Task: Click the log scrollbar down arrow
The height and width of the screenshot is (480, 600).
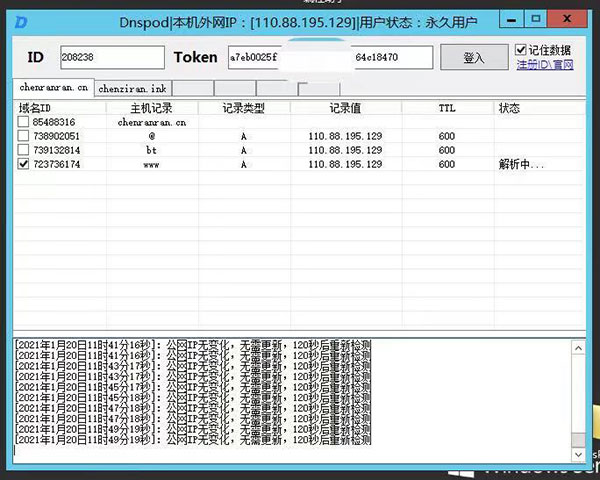Action: (x=578, y=451)
